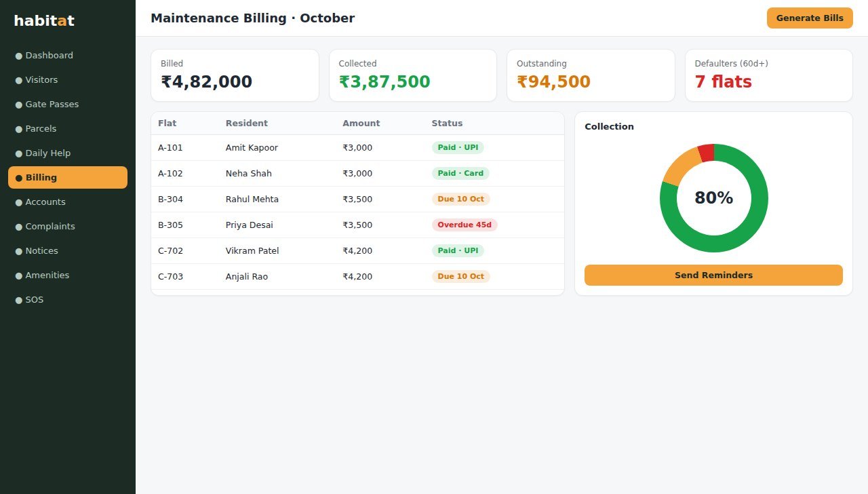Click the bullet icon beside Parcels
The height and width of the screenshot is (494, 868).
point(19,129)
